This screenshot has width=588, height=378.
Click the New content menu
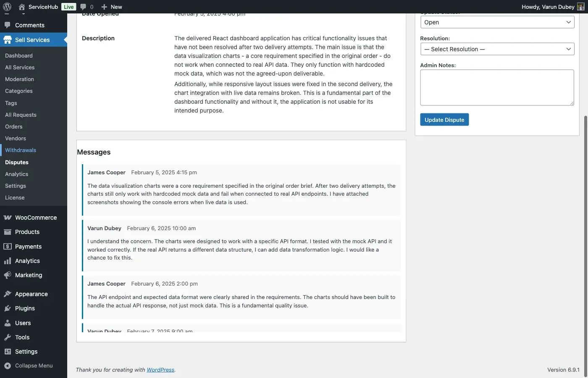[112, 7]
